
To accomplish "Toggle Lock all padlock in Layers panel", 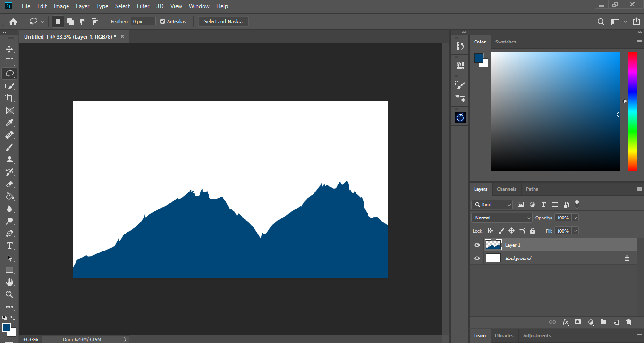I will point(533,231).
